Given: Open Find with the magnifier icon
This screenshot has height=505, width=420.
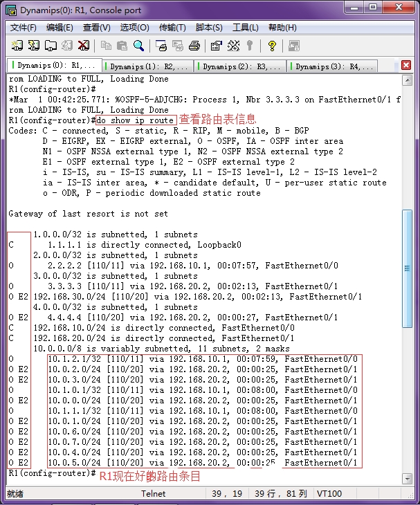Looking at the screenshot, I should point(139,46).
